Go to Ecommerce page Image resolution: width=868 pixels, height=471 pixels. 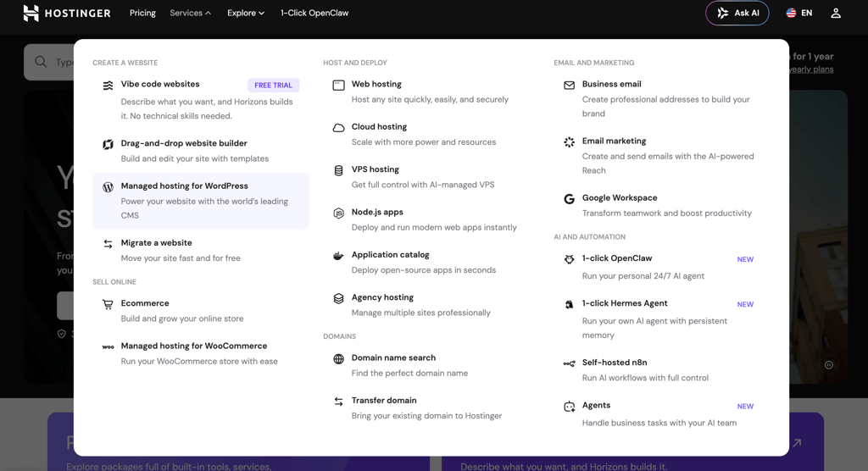pyautogui.click(x=145, y=302)
